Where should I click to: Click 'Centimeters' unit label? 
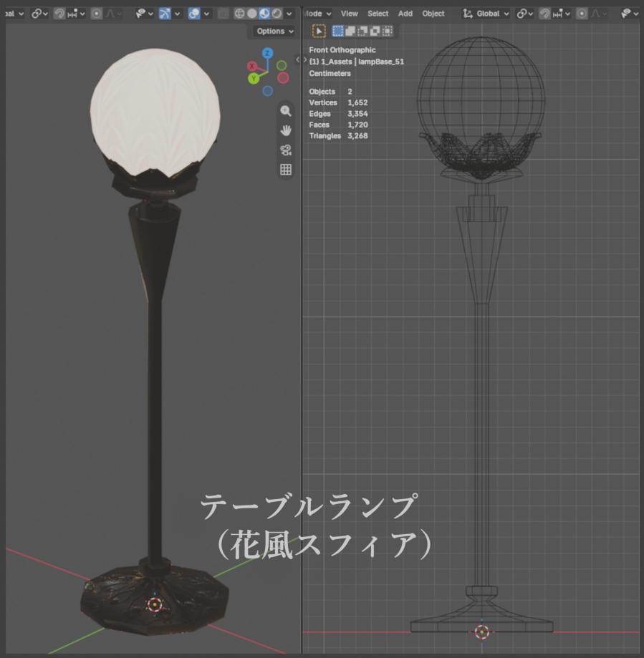click(x=330, y=74)
